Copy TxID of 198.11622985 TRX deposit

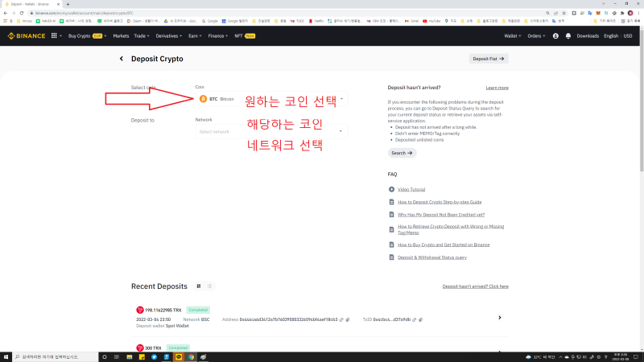point(420,319)
